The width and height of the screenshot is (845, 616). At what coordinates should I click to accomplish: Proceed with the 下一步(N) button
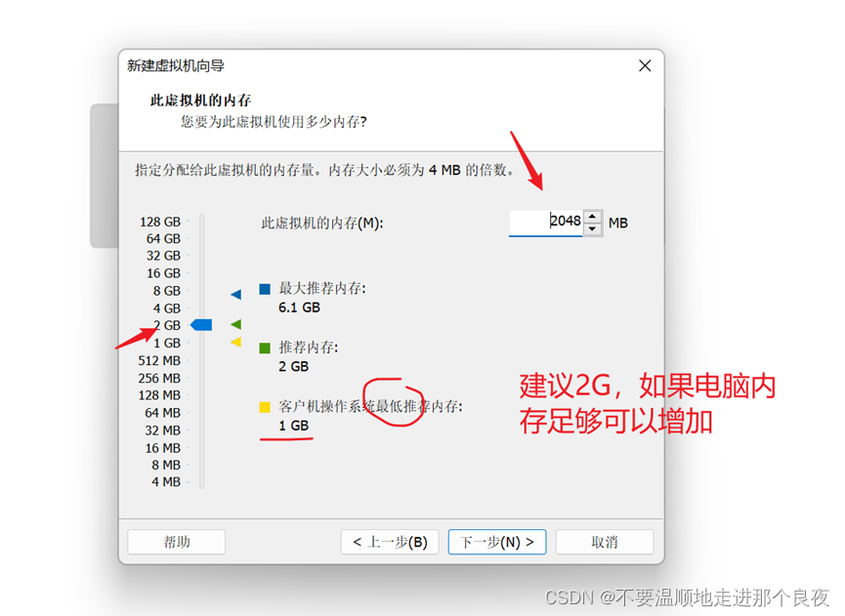497,542
